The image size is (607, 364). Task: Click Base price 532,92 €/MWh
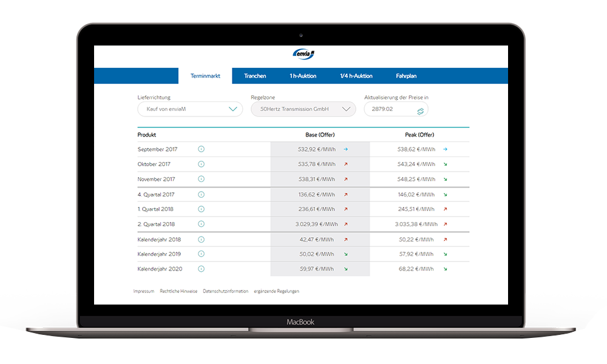click(x=317, y=149)
